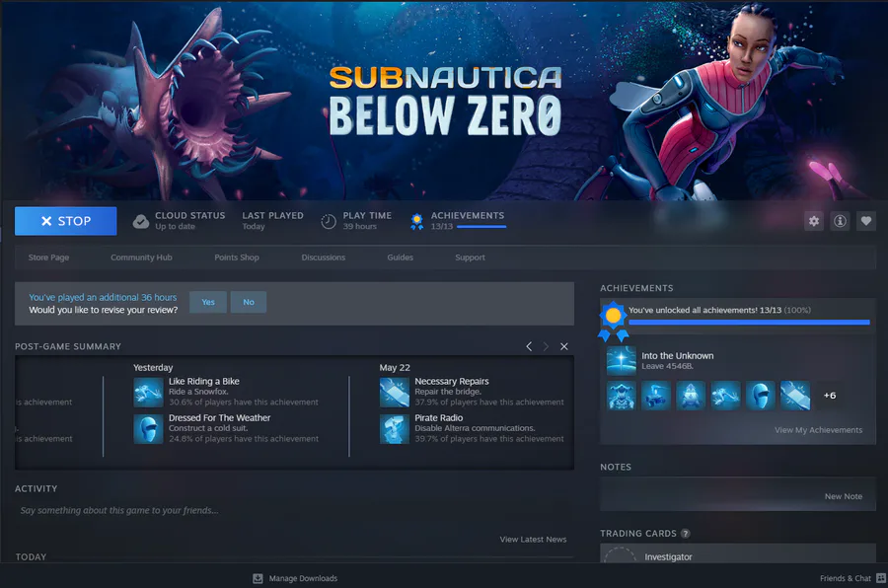Click 'Up to date' cloud status text
The width and height of the screenshot is (888, 588).
pyautogui.click(x=175, y=226)
